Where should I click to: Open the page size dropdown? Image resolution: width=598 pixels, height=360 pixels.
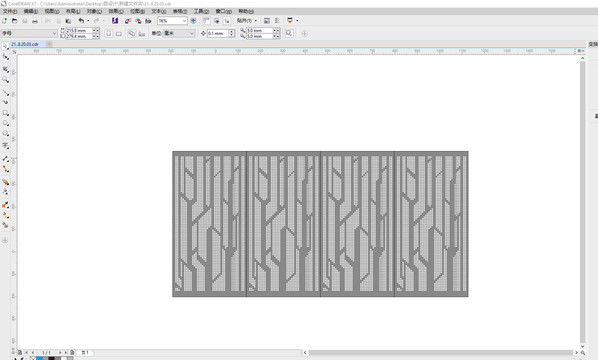(54, 34)
